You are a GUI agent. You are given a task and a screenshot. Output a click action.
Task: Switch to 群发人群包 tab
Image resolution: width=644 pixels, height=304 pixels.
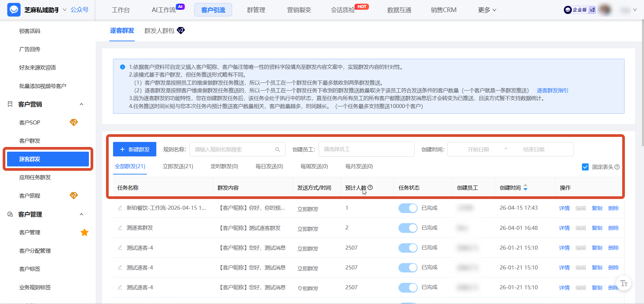click(x=159, y=31)
